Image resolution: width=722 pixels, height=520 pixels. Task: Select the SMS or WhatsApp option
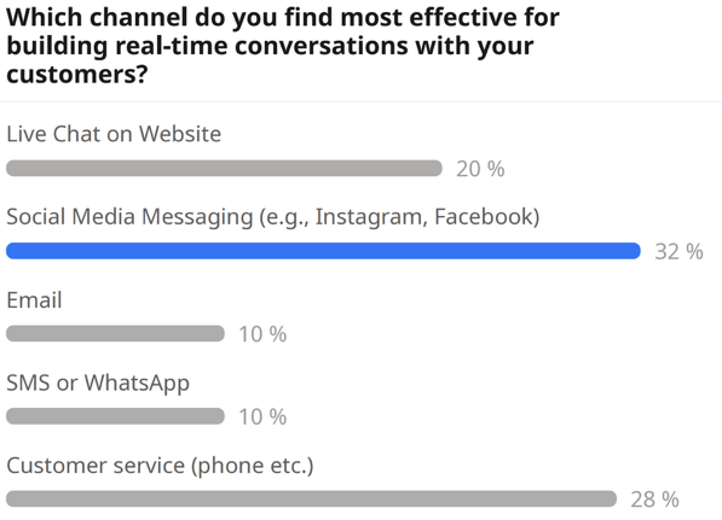pos(98,383)
